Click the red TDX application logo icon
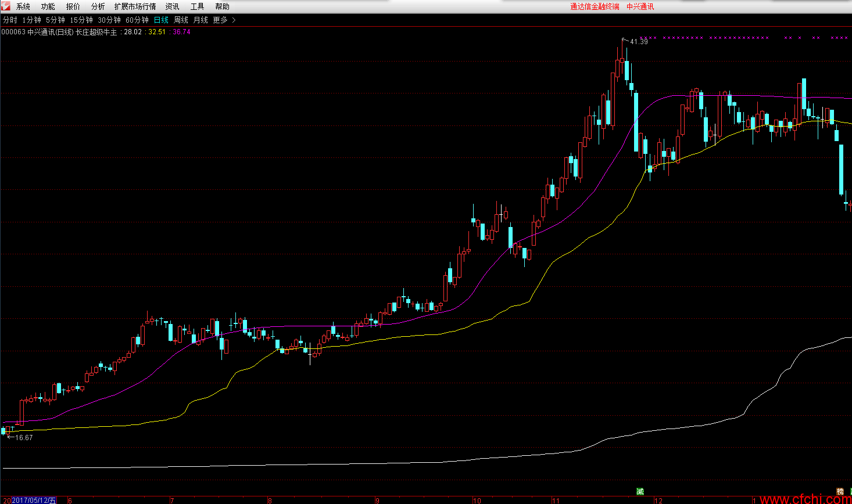This screenshot has width=852, height=504. 6,6
